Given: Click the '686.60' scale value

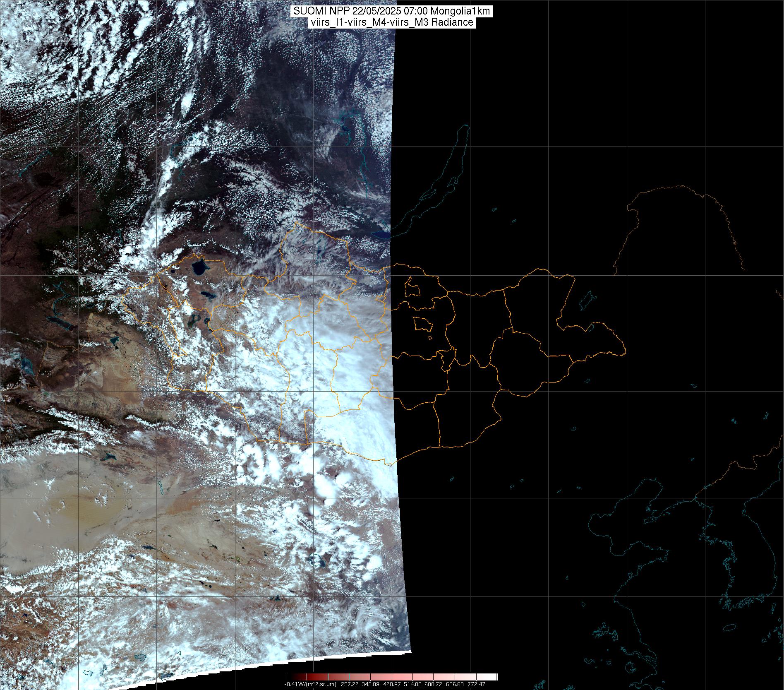Looking at the screenshot, I should coord(455,684).
